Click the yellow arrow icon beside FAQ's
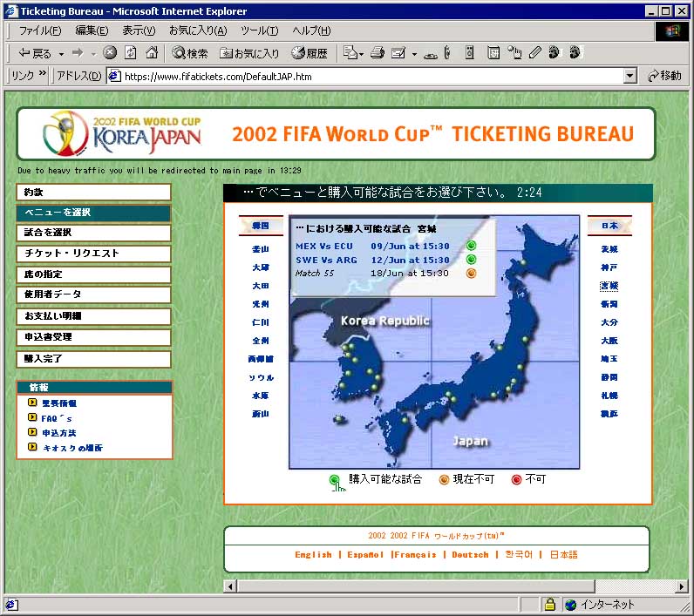The height and width of the screenshot is (616, 694). (x=32, y=417)
